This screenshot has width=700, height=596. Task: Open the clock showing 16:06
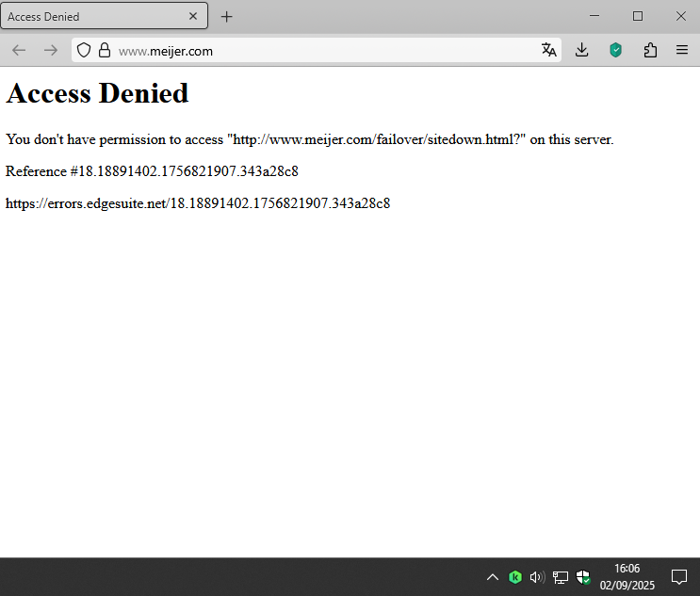[627, 577]
